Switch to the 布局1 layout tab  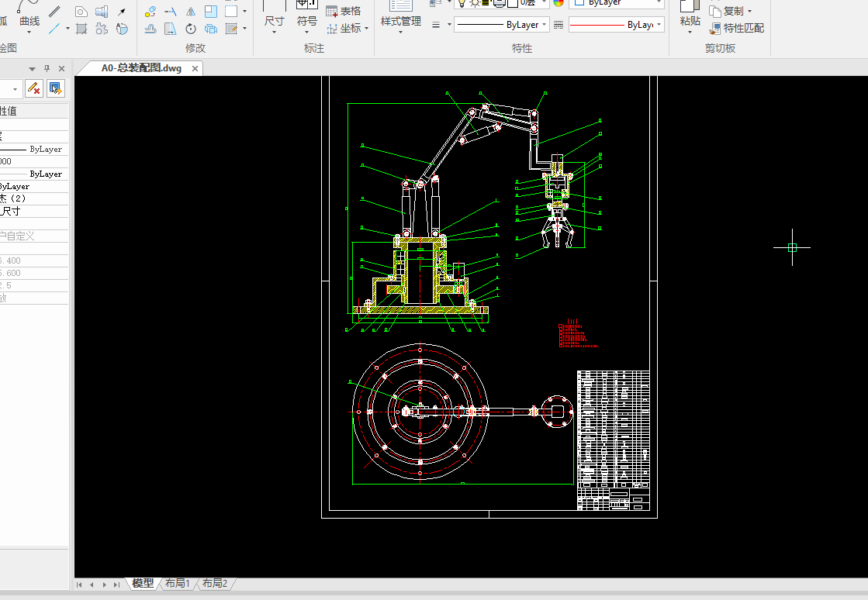[177, 583]
